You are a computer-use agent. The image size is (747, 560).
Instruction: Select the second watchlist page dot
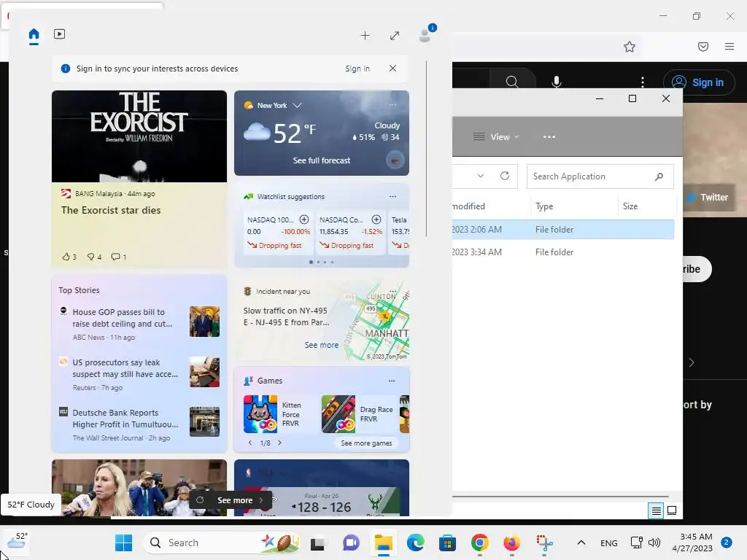(318, 262)
